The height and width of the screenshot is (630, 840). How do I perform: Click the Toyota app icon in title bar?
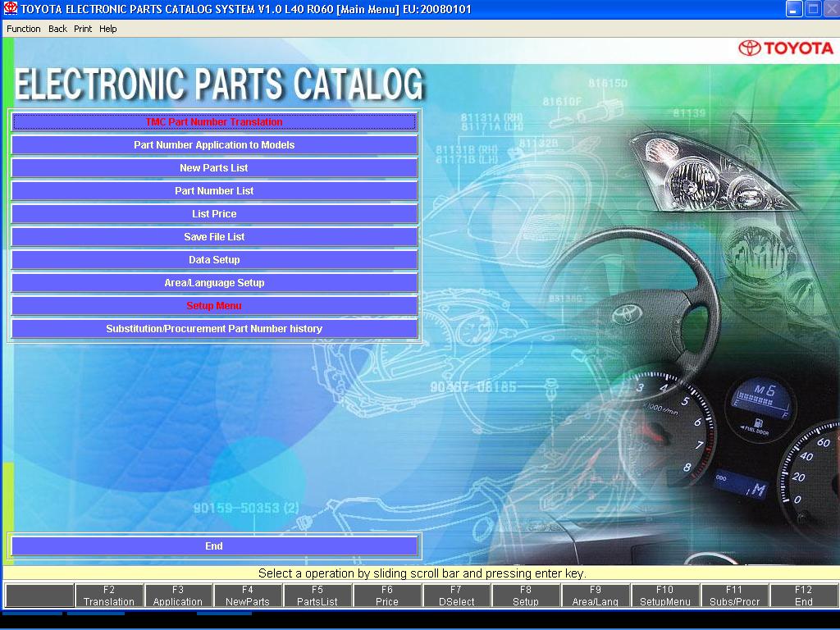click(x=10, y=9)
